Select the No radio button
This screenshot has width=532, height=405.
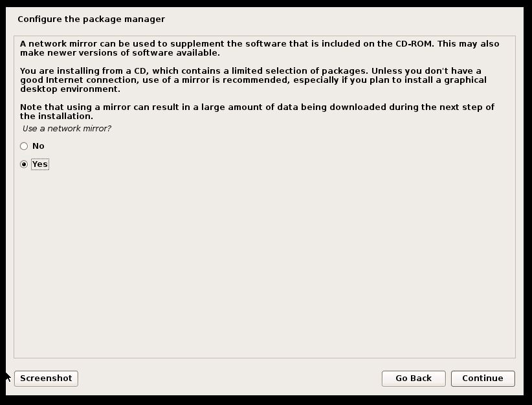tap(24, 146)
